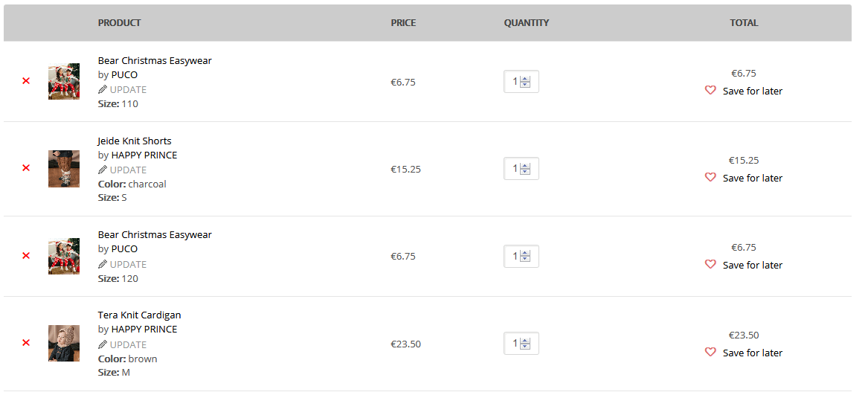Save Bear Christmas Easywear size 120 for later
The image size is (868, 395).
(752, 265)
